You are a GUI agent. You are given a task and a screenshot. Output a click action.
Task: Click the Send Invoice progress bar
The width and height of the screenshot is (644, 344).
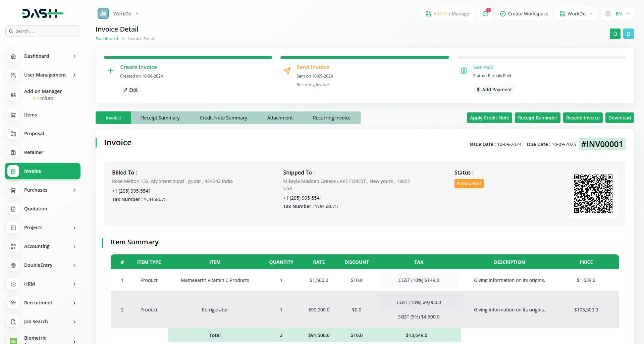click(365, 57)
